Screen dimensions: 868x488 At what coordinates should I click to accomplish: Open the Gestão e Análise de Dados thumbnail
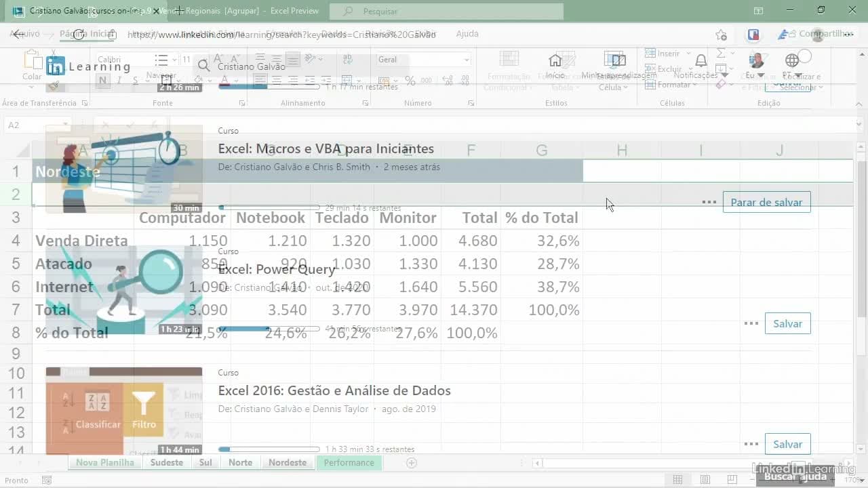coord(124,411)
